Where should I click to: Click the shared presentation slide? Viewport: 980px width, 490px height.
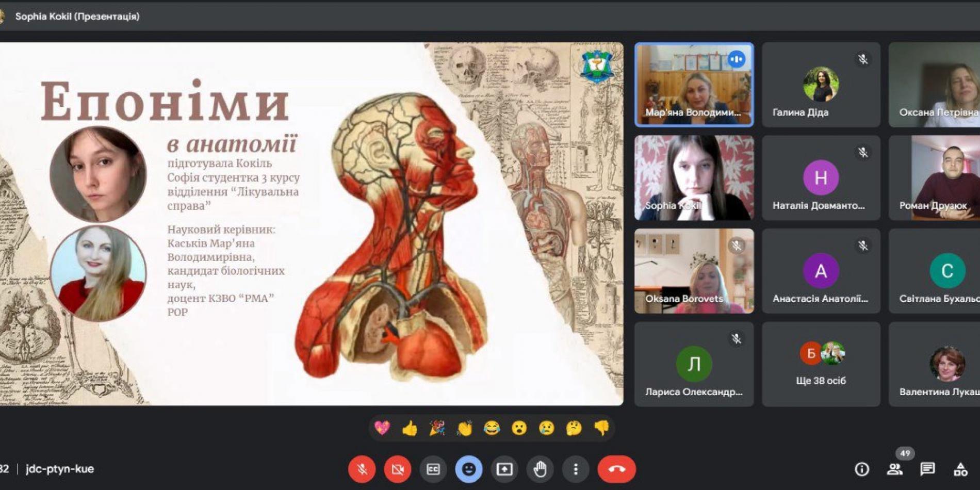(x=312, y=223)
